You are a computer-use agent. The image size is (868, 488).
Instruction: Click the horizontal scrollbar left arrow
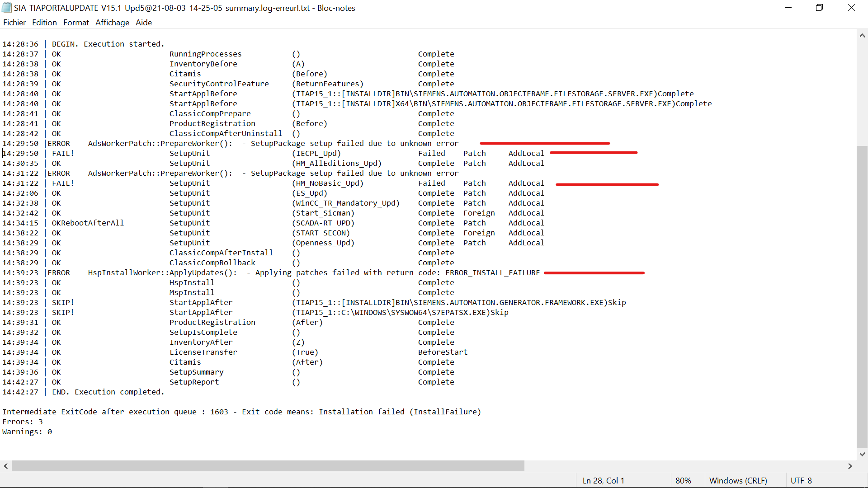[x=5, y=466]
